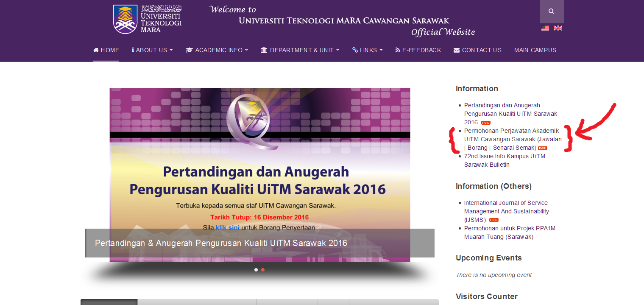Click 'Tarikh Tutup: 16 Disember 2016' text
This screenshot has width=644, height=305.
[259, 217]
